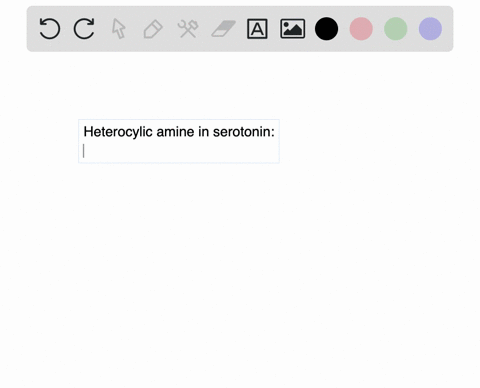
Task: Select the pen drawing tool
Action: [153, 29]
